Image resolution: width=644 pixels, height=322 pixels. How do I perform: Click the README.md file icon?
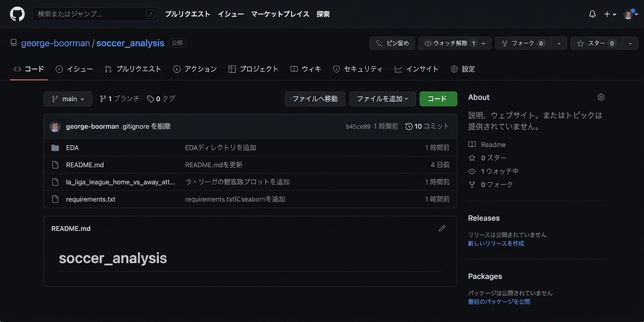point(55,165)
